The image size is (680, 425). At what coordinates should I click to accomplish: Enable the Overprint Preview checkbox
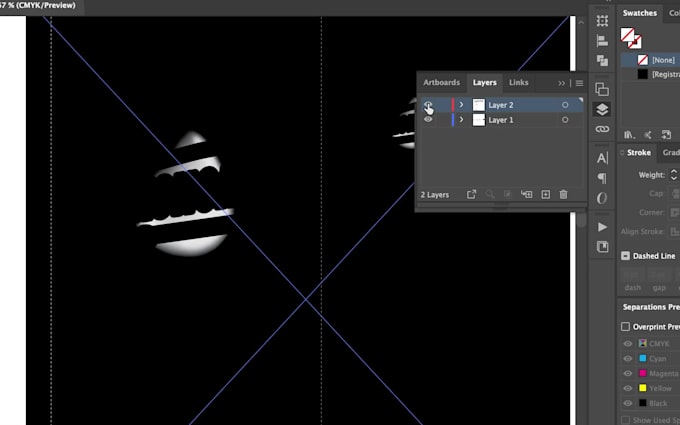click(x=625, y=327)
